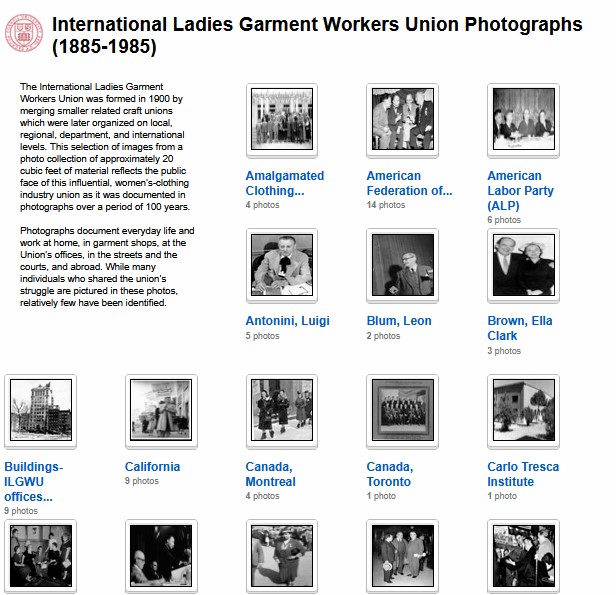Open thumbnail below Canada, Toronto album

click(402, 556)
